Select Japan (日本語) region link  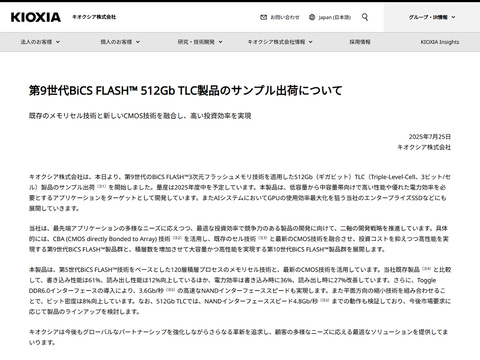(335, 17)
